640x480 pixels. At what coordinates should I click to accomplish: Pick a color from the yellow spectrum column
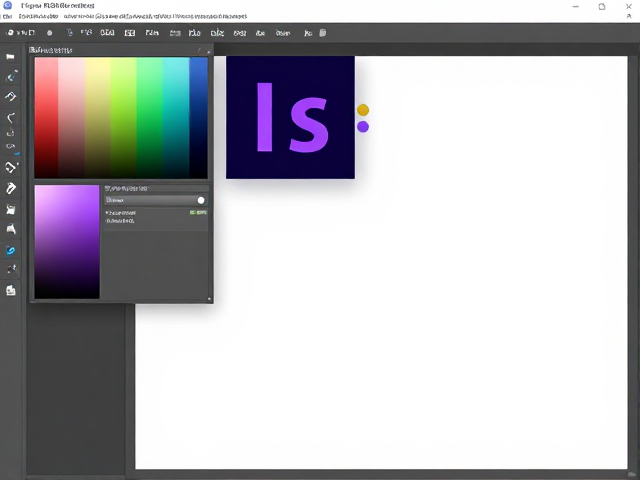coord(98,118)
